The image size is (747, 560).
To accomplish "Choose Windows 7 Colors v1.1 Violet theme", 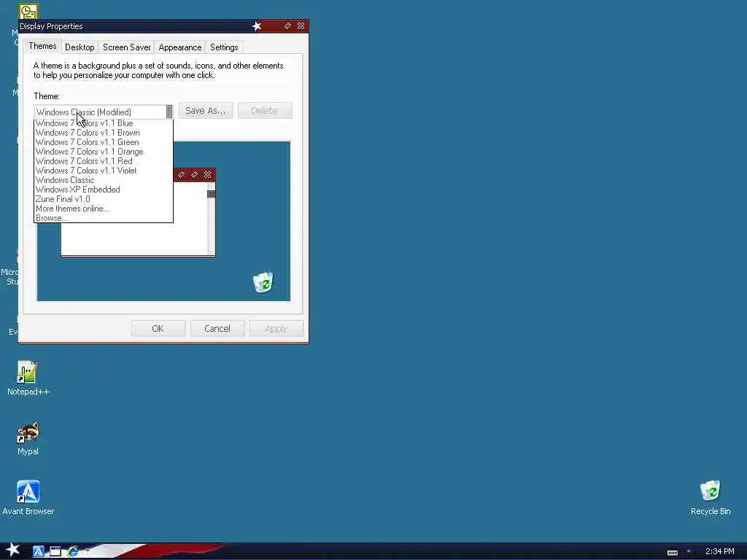I will 104,171.
